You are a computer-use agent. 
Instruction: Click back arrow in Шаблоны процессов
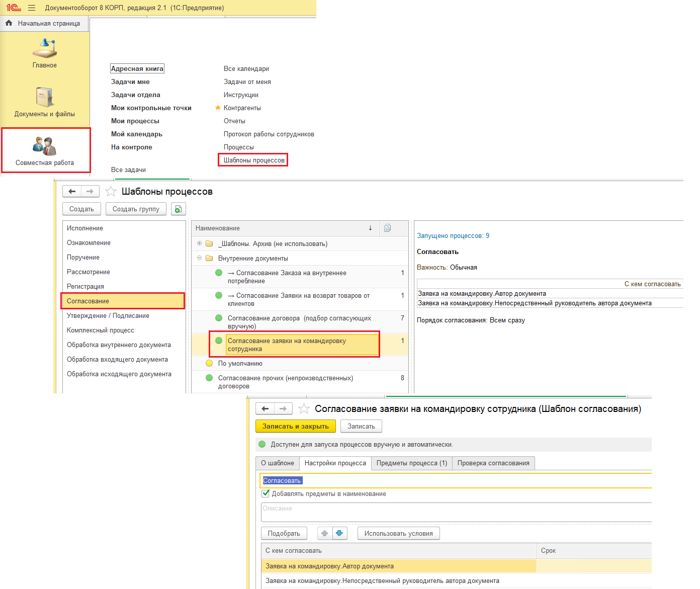coord(72,192)
